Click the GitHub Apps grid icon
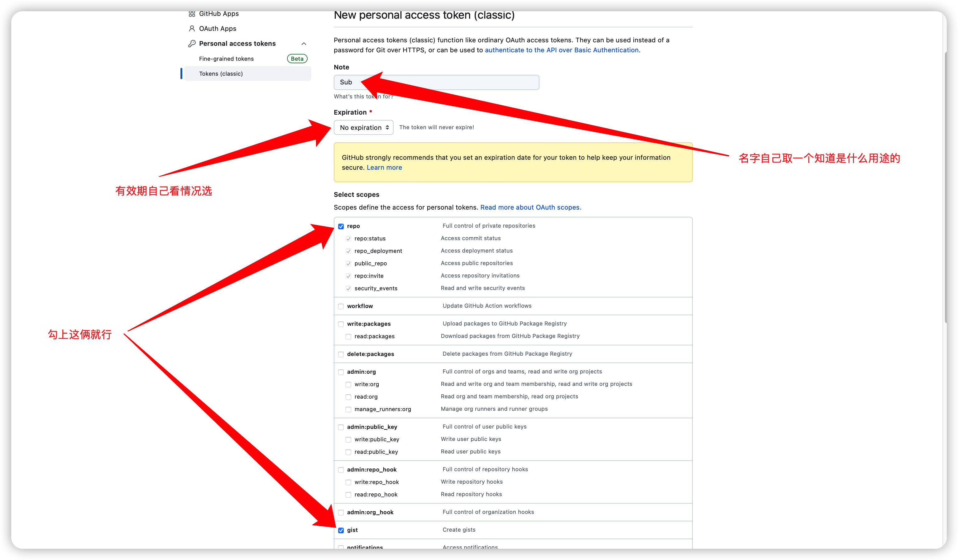 coord(192,14)
